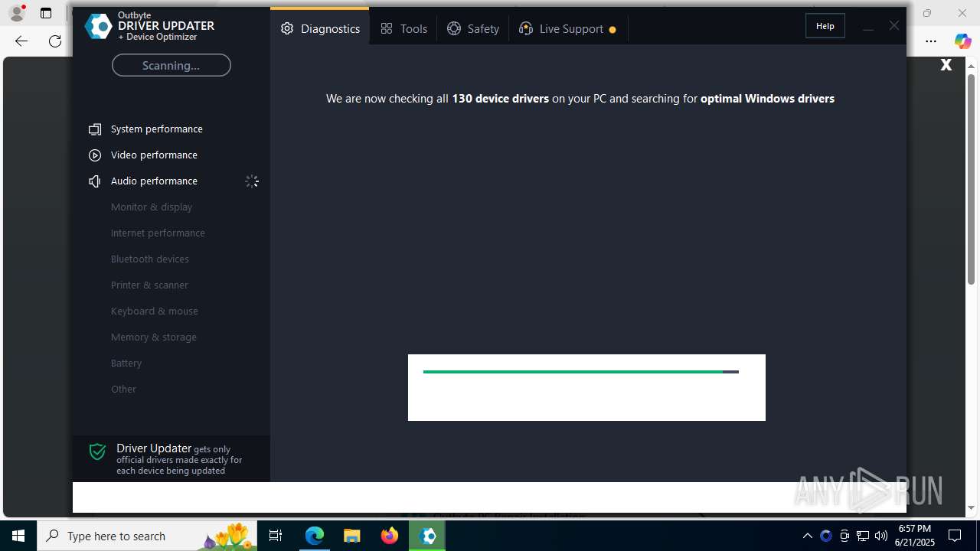The image size is (980, 551).
Task: Click the Safety lifebuoy icon
Action: [x=454, y=28]
